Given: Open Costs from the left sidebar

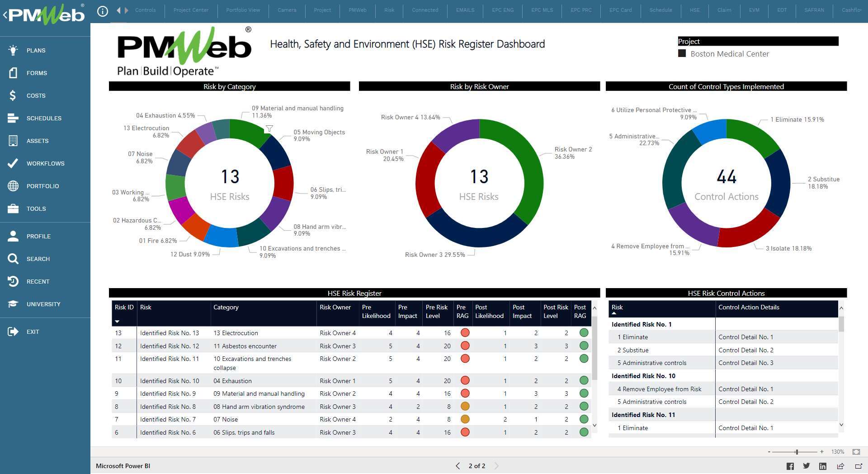Looking at the screenshot, I should 14,95.
